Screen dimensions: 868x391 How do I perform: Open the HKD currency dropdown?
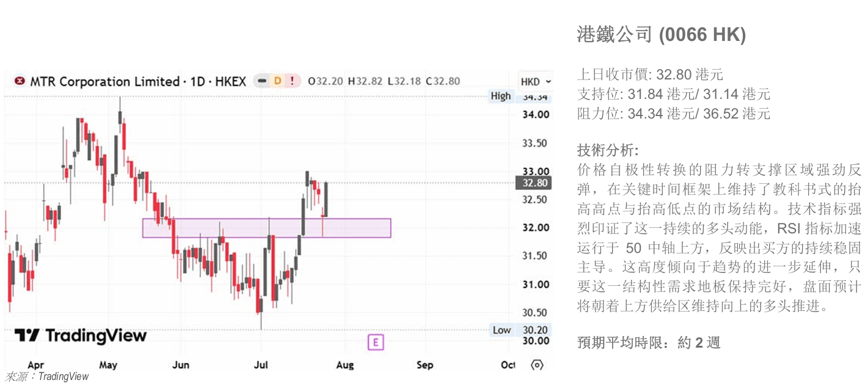(536, 82)
